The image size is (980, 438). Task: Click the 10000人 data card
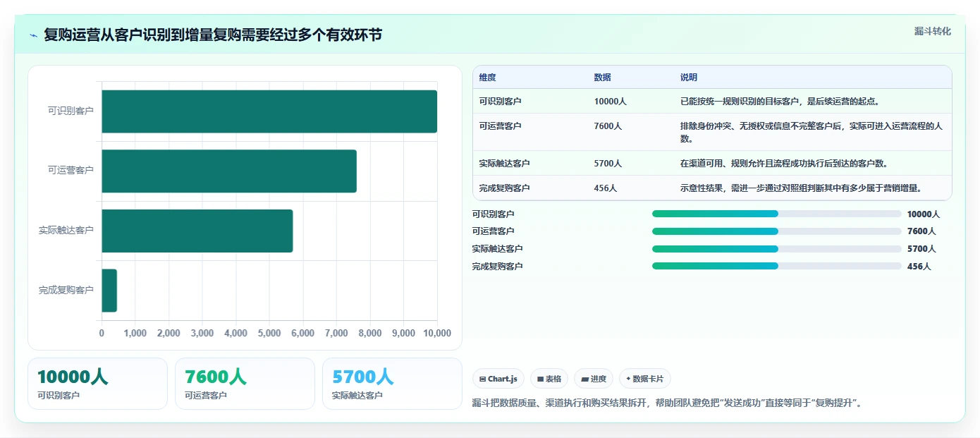97,384
